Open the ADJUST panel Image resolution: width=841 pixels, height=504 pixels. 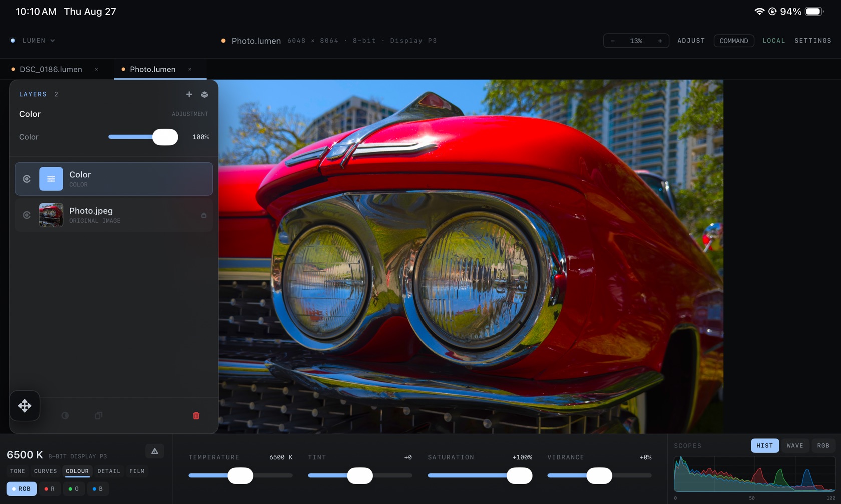pos(691,41)
